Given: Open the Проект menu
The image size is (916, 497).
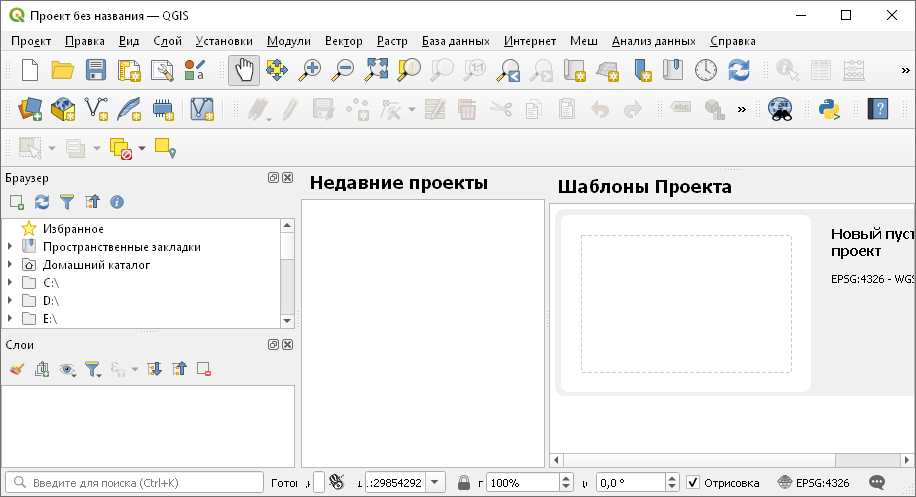Looking at the screenshot, I should pyautogui.click(x=31, y=41).
